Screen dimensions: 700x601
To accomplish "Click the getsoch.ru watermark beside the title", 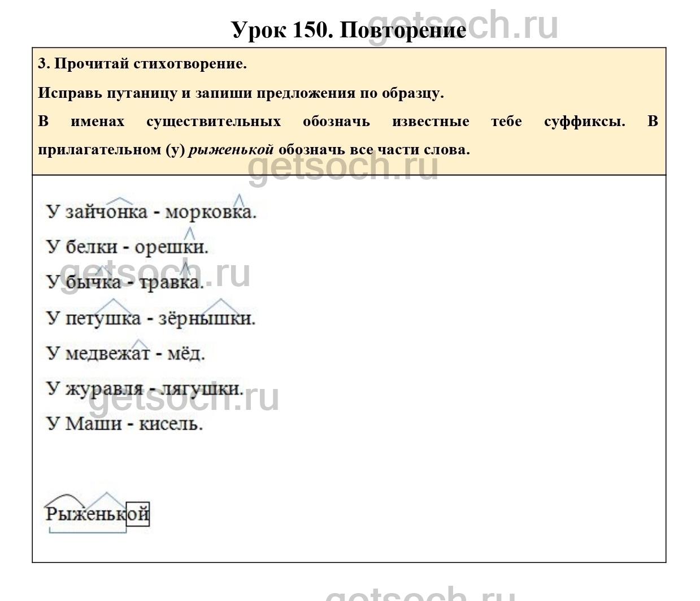I will [x=511, y=25].
